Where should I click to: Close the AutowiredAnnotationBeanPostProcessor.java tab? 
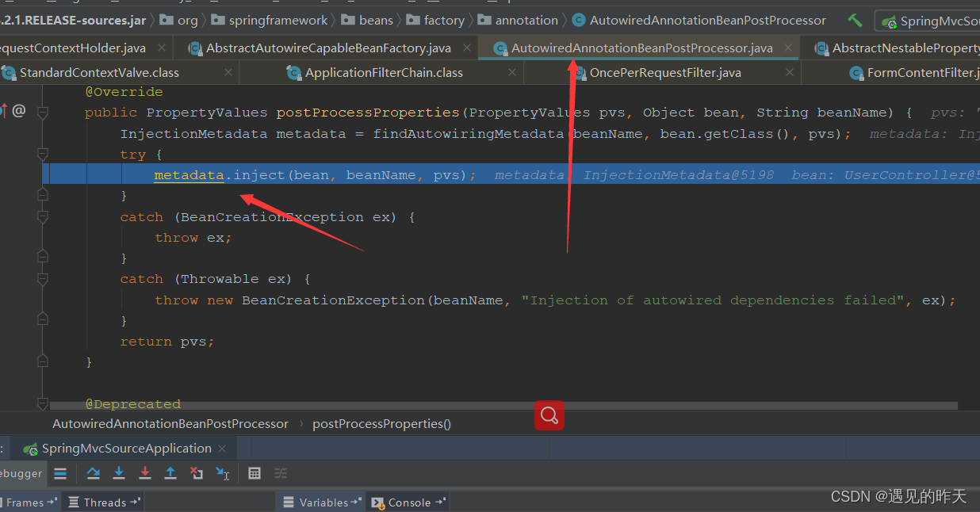788,48
